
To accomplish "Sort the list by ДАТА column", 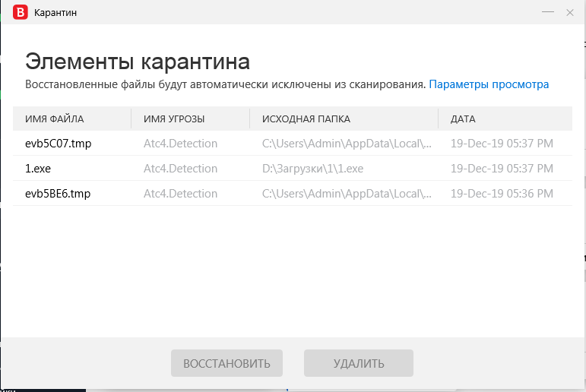I will tap(463, 119).
